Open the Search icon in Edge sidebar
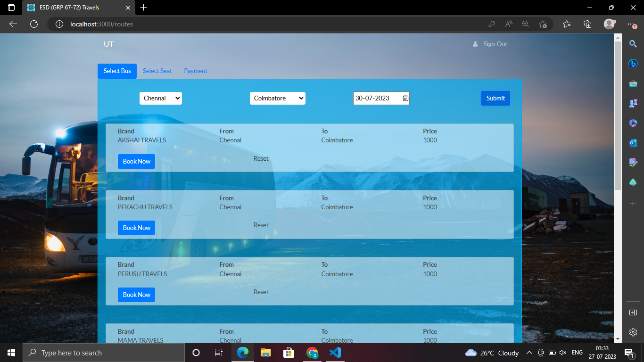 [633, 44]
